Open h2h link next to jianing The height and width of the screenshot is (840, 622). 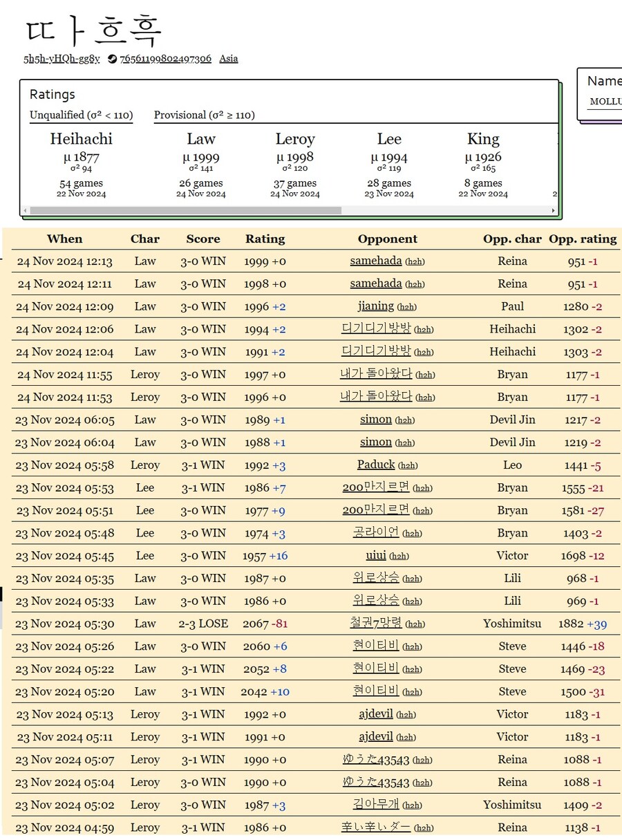(407, 307)
